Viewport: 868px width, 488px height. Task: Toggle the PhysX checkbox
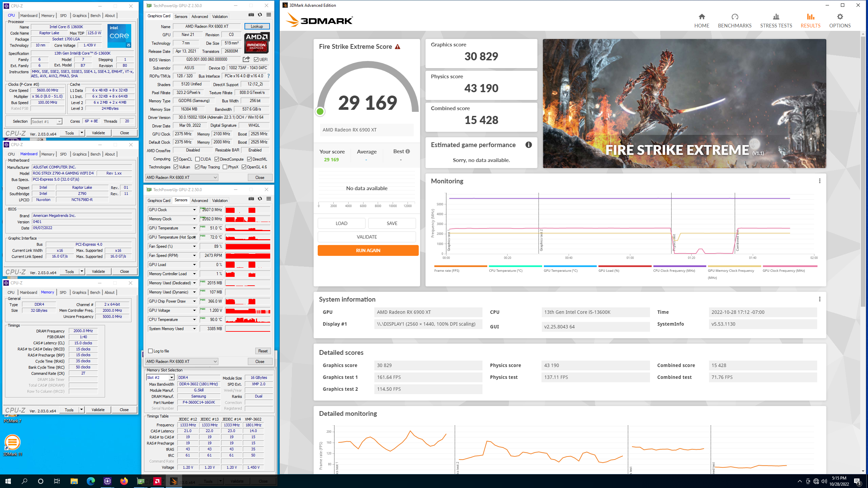click(225, 167)
